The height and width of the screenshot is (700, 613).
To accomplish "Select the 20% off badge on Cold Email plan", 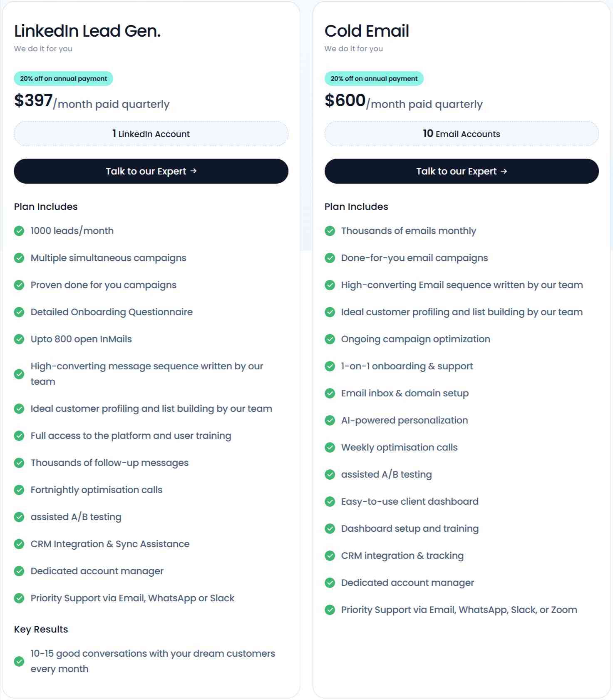I will 374,78.
